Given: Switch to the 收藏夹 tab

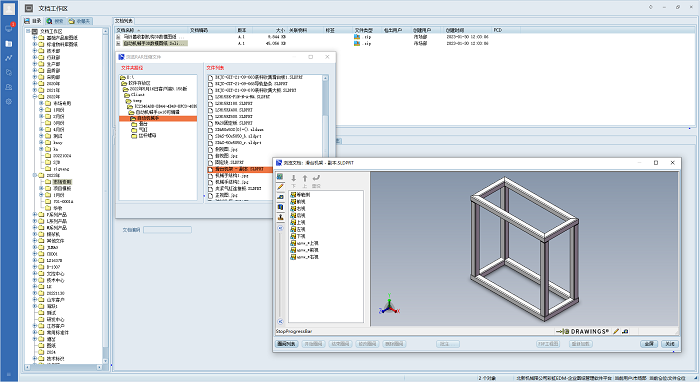Looking at the screenshot, I should tap(80, 21).
